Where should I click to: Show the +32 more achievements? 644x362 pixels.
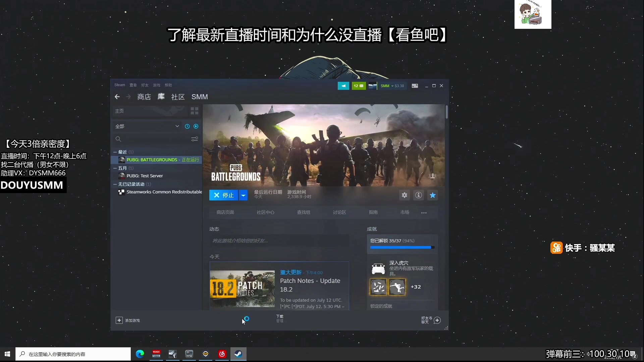(x=416, y=287)
